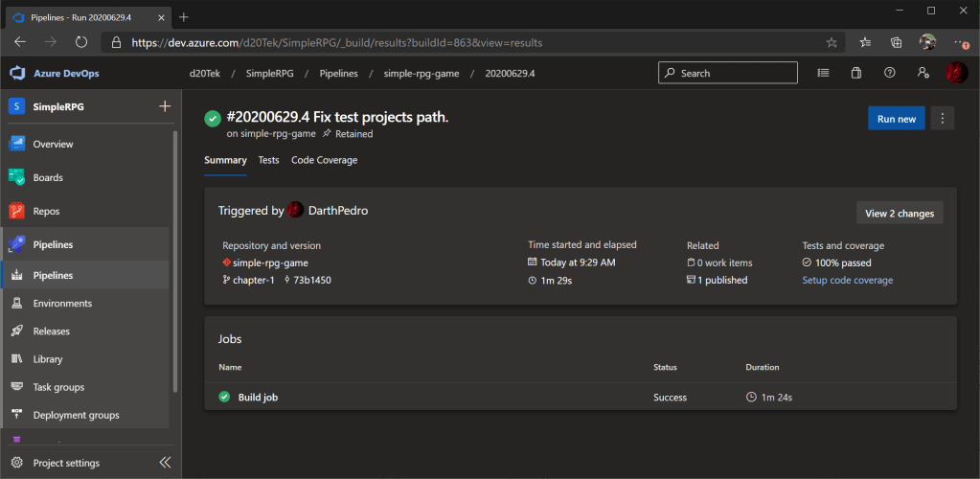The height and width of the screenshot is (479, 980).
Task: Favorite this page with browser star icon
Action: [832, 42]
